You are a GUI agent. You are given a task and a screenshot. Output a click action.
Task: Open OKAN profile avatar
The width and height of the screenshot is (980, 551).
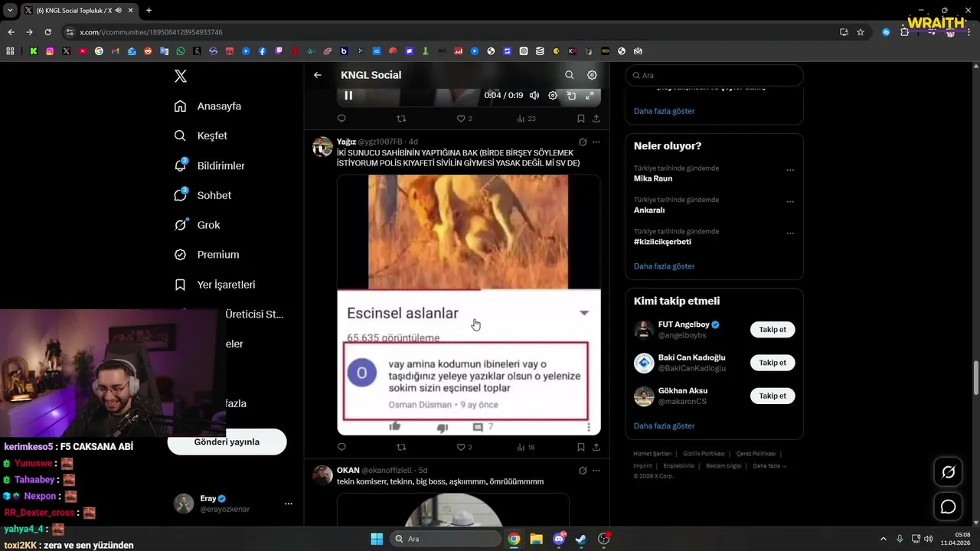point(322,475)
